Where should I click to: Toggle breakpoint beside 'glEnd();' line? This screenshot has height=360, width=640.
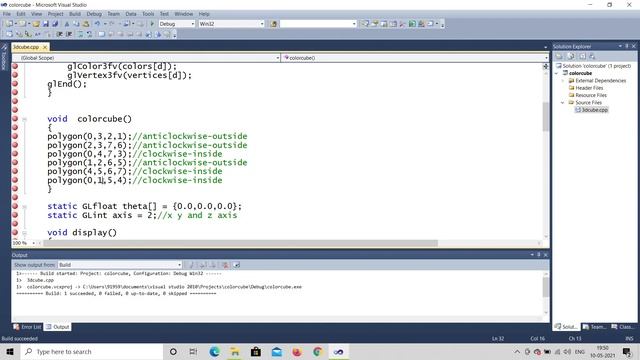15,84
